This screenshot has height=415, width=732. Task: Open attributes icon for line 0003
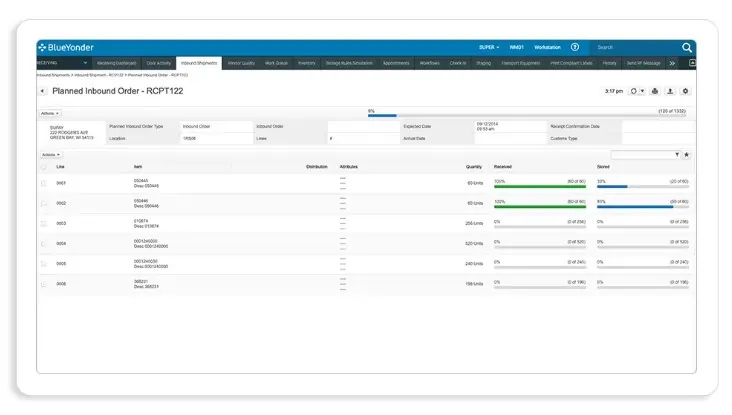(x=343, y=223)
